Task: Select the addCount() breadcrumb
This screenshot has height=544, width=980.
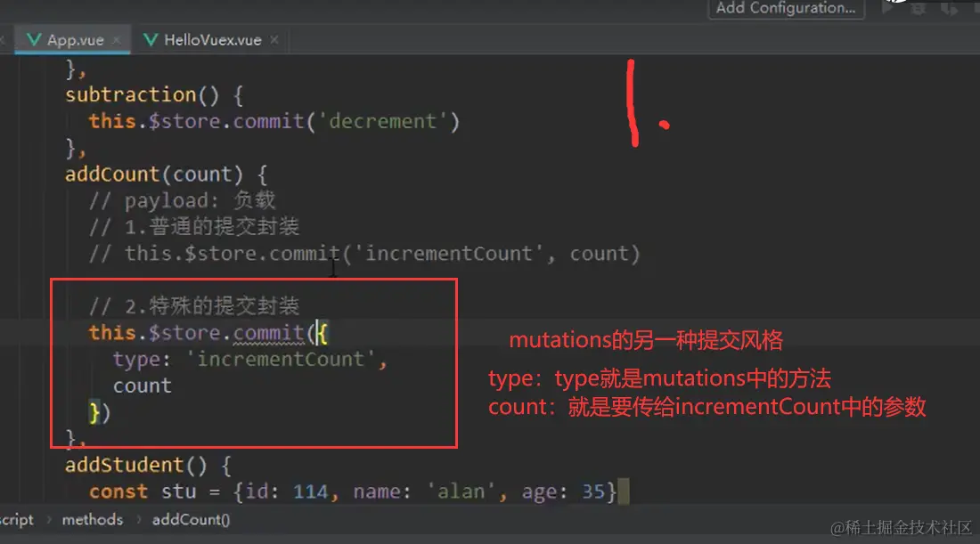Action: coord(191,520)
